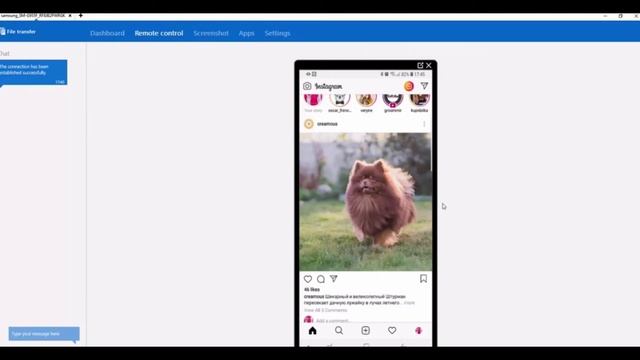Open a new tab with plus button
The height and width of the screenshot is (360, 640).
[x=80, y=16]
